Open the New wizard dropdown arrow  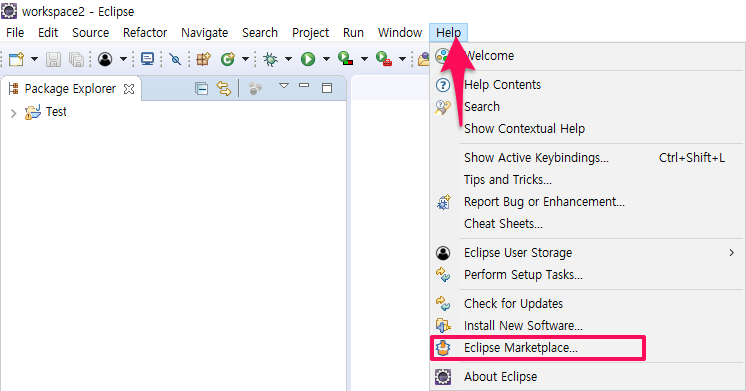tap(34, 59)
